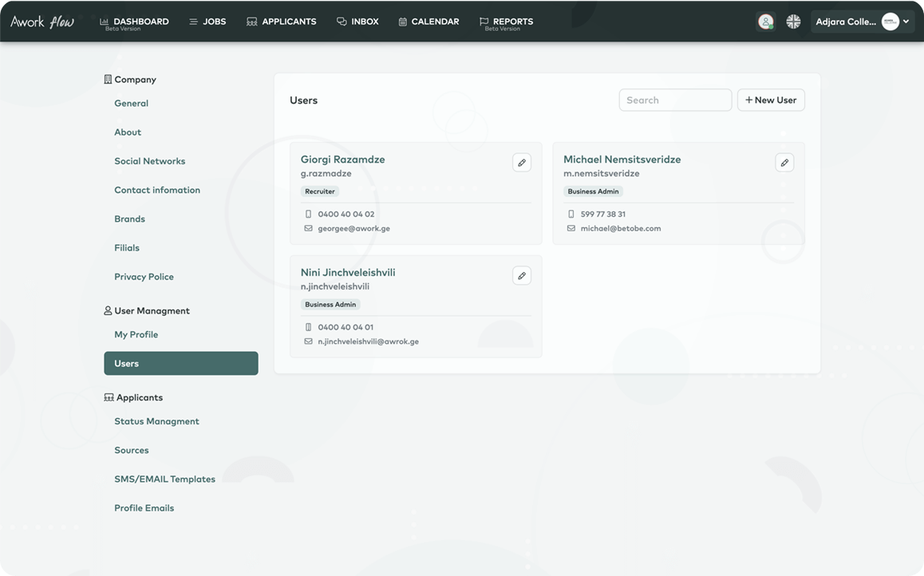The image size is (924, 576).
Task: Click the New User button
Action: click(771, 101)
